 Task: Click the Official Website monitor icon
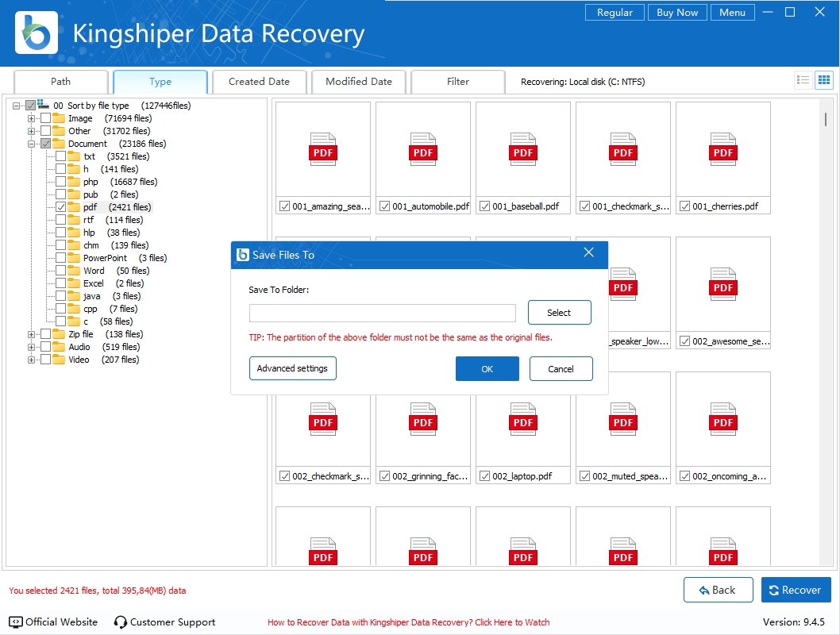16,622
